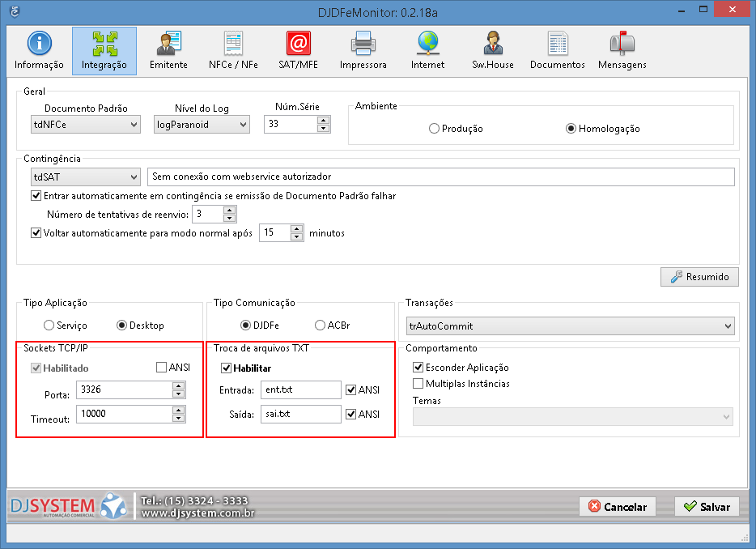
Task: Decrease the minutos value for normal mode
Action: [297, 237]
